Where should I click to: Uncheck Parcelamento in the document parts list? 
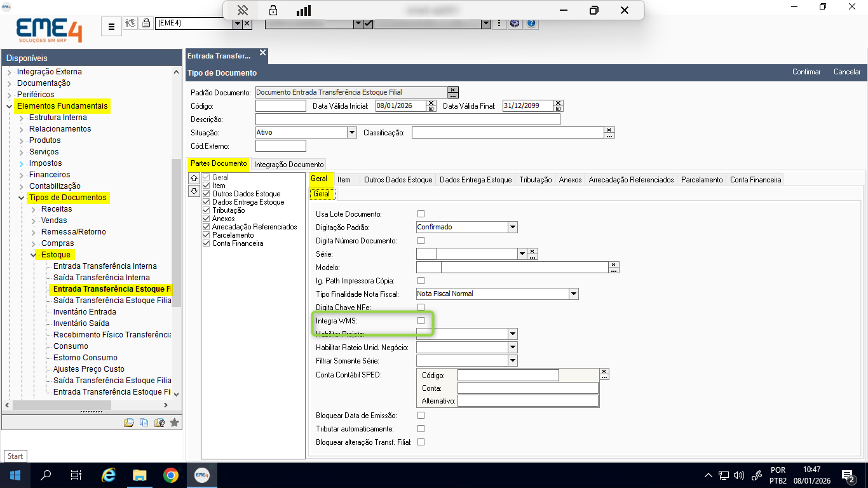pyautogui.click(x=207, y=235)
